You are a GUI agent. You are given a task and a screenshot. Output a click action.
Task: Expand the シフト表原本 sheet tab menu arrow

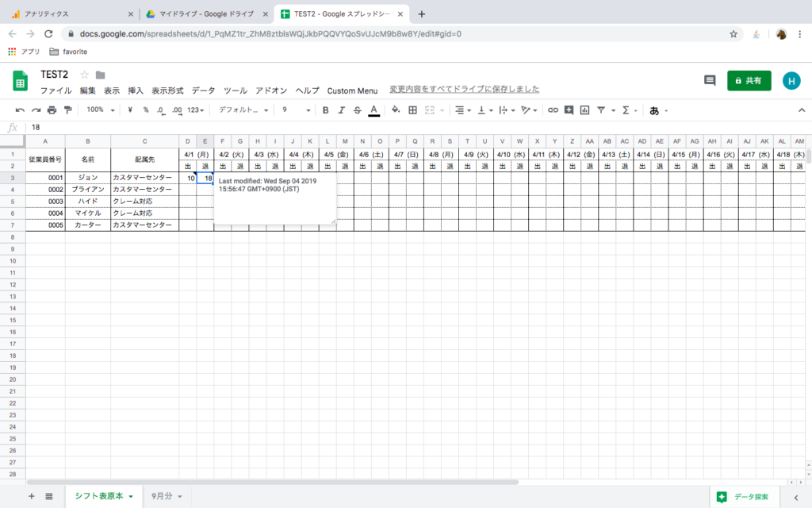pyautogui.click(x=130, y=496)
